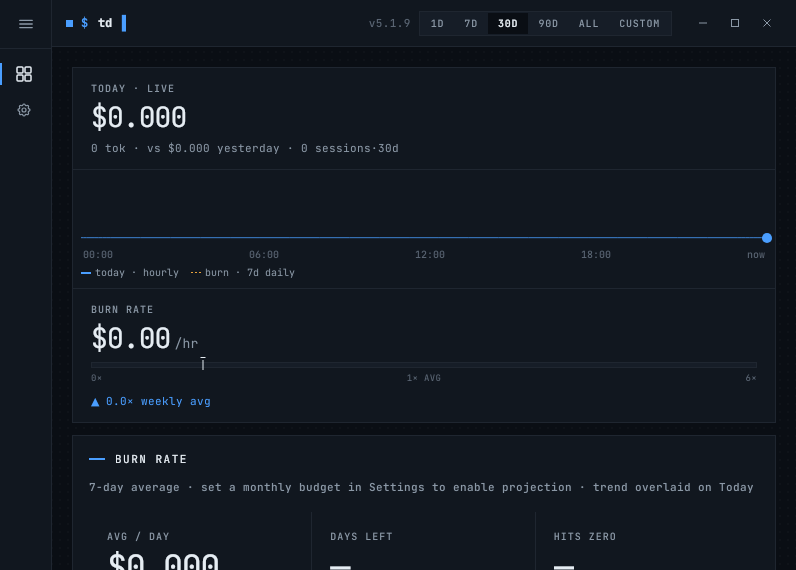Click the version label v5.1.9
796x570 pixels.
[389, 24]
